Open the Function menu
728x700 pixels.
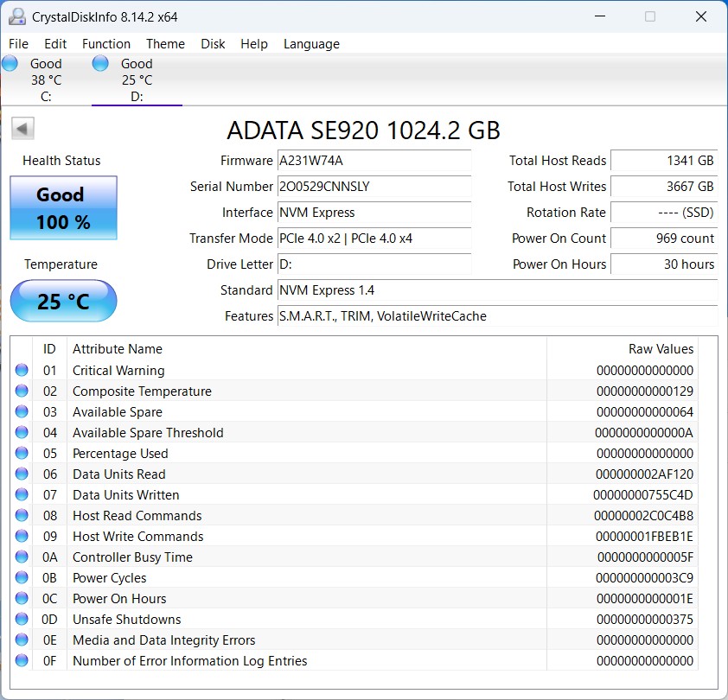coord(106,44)
